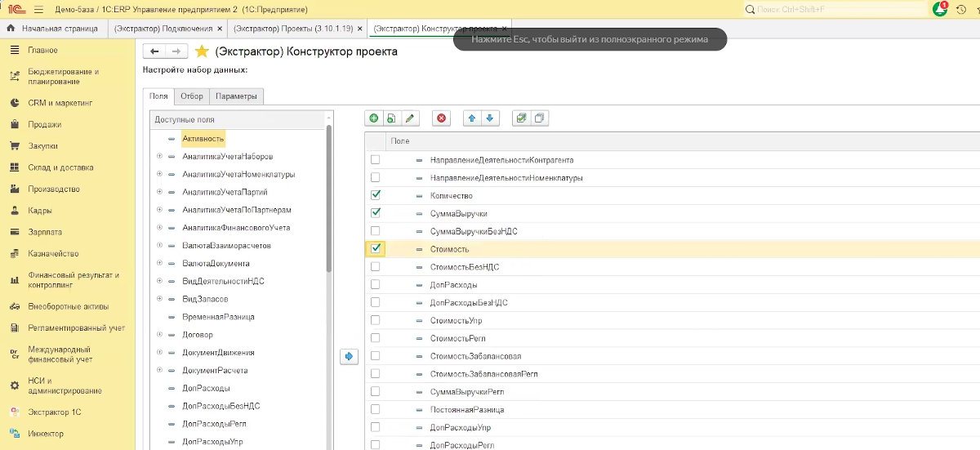Screen dimensions: 980x450
Task: Check the НаправлениеДеятельностиКонтрагента checkbox
Action: coord(376,159)
